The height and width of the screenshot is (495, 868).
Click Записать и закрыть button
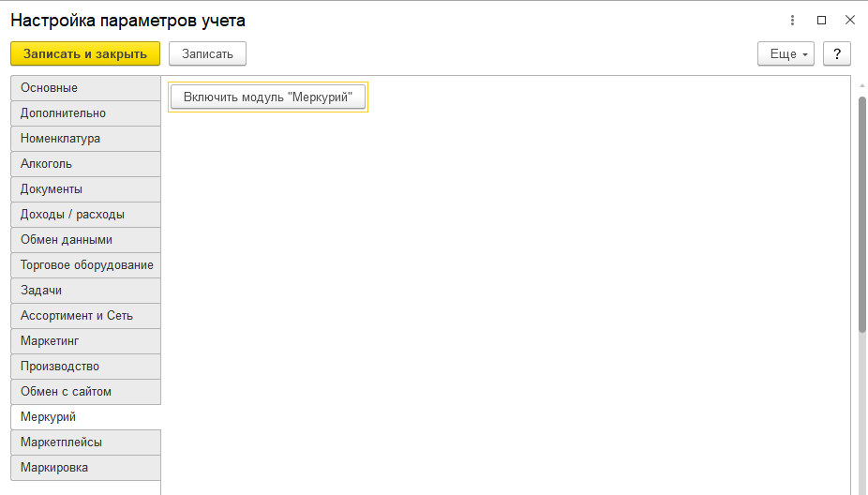[x=85, y=53]
